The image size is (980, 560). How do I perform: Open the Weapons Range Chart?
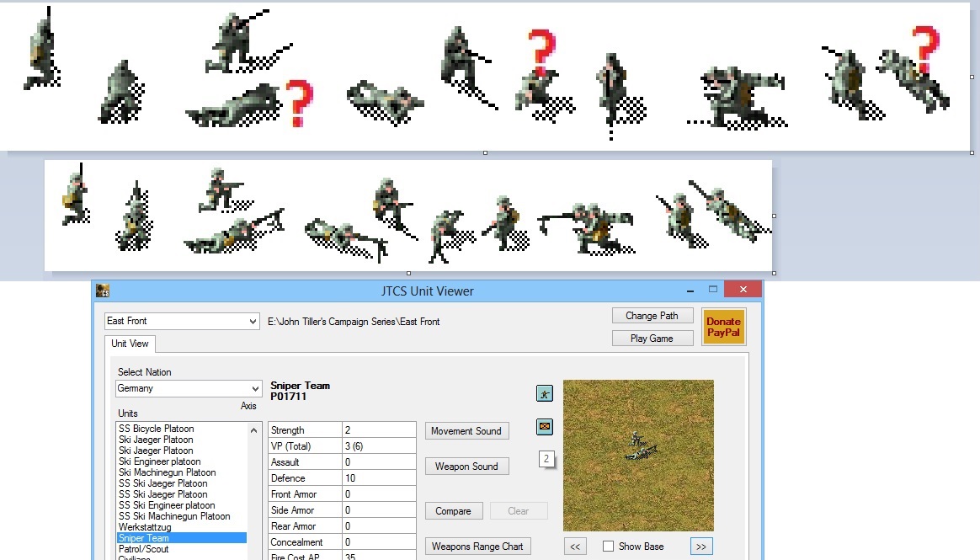[x=477, y=547]
